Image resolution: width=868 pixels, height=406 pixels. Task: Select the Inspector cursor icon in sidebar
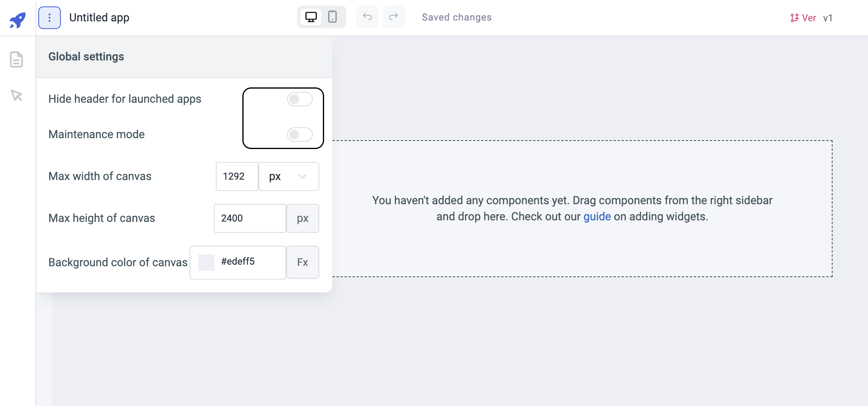[16, 96]
